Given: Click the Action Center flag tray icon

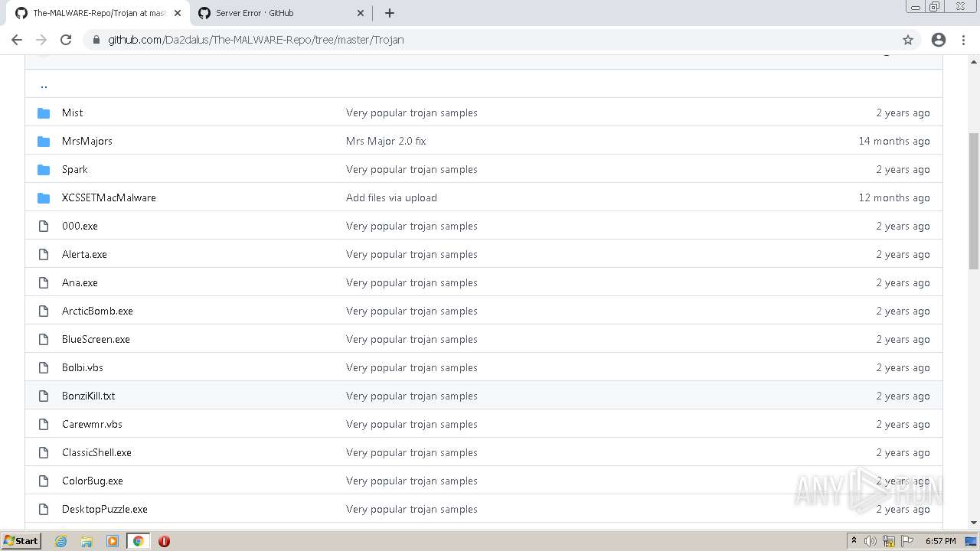Looking at the screenshot, I should tap(907, 541).
